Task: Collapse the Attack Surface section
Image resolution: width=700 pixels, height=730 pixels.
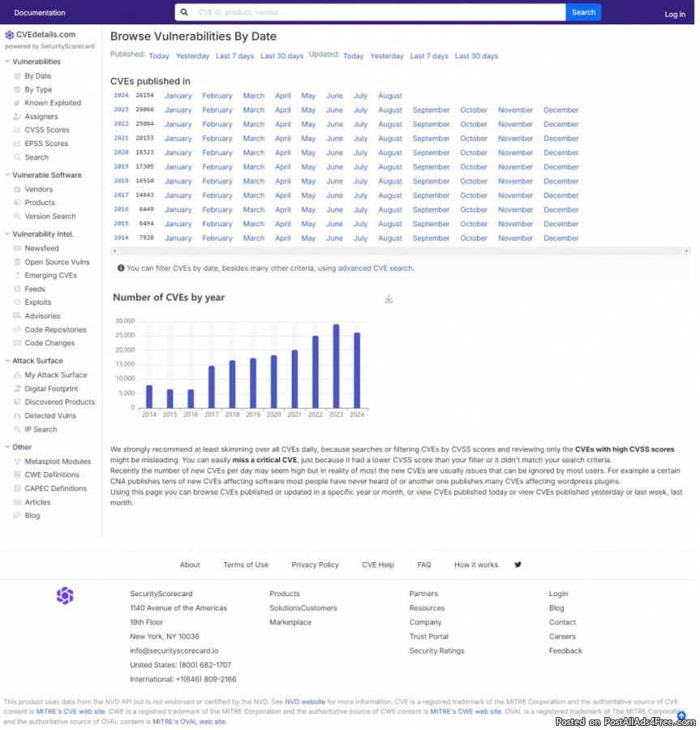Action: [x=7, y=361]
